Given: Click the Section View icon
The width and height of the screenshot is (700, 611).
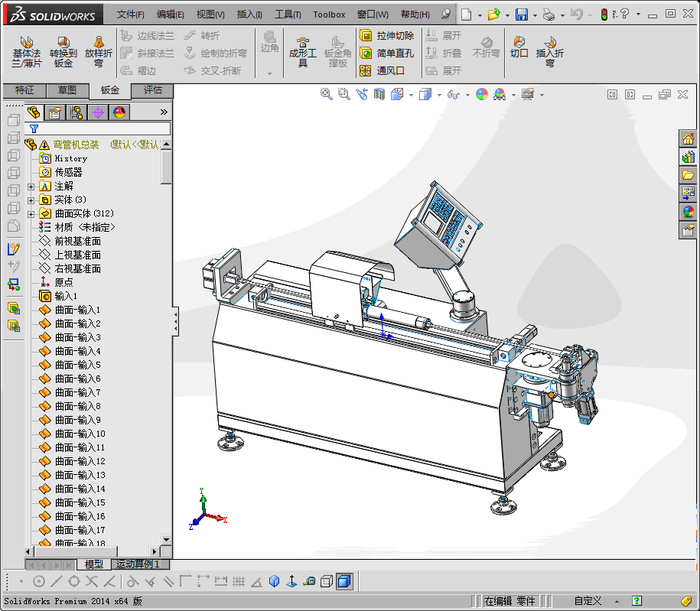Looking at the screenshot, I should (x=379, y=94).
